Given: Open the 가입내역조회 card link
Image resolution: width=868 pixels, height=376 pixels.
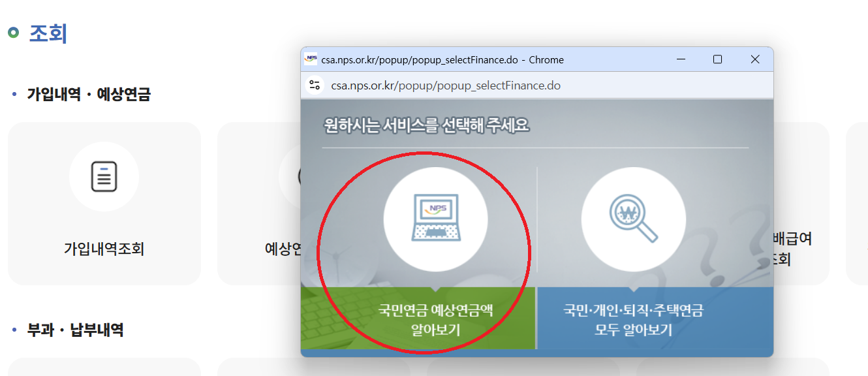Looking at the screenshot, I should tap(104, 203).
